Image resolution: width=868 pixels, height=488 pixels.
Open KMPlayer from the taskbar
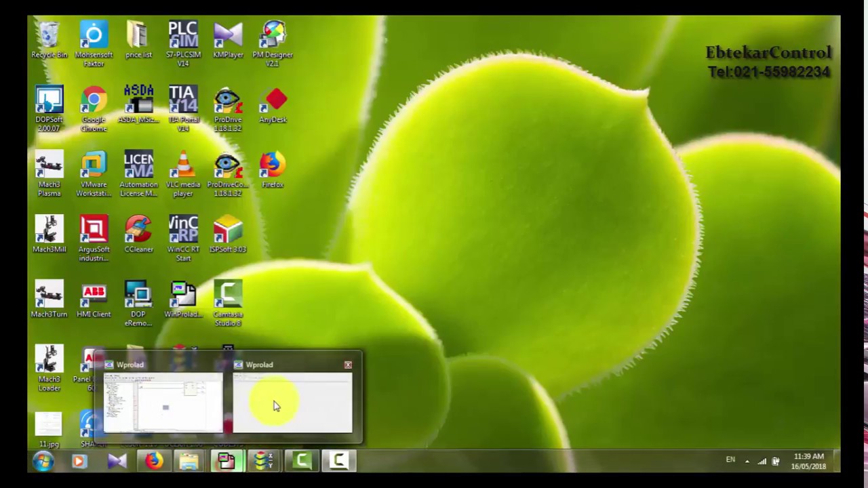[x=117, y=462]
